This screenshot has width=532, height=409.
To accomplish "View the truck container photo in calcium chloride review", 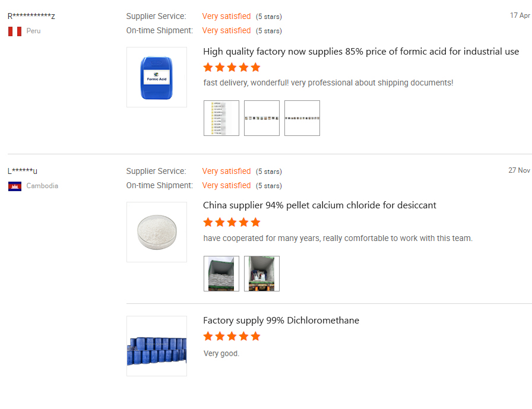I will [x=262, y=274].
